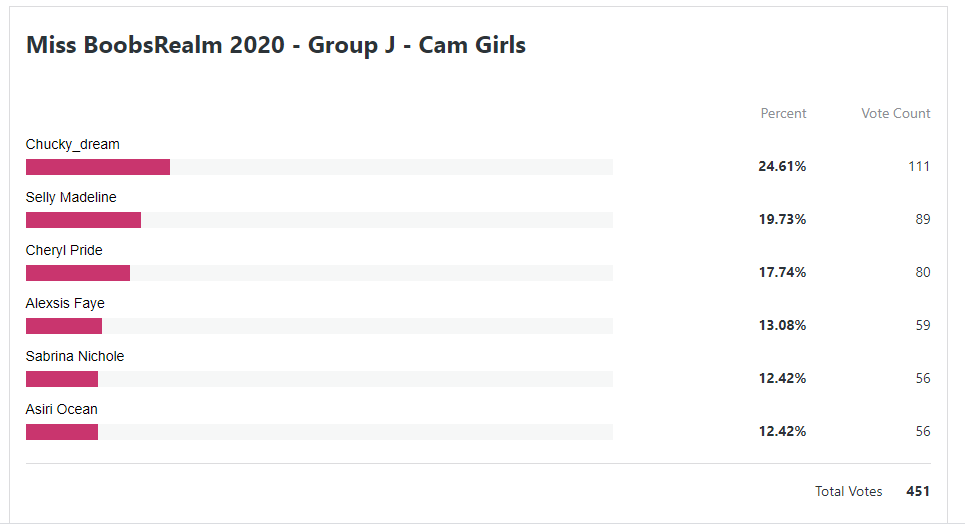965x528 pixels.
Task: Click the Alexsis Faye label
Action: coord(65,303)
